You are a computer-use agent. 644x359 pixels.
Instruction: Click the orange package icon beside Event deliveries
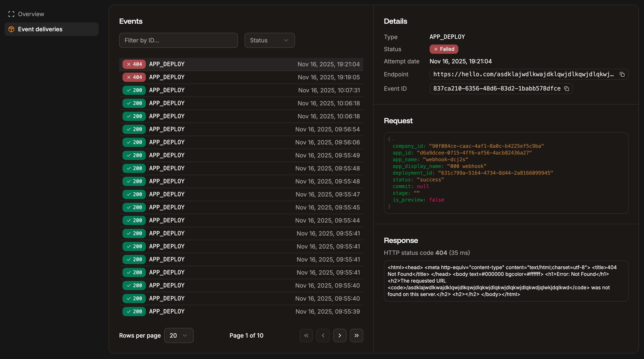point(11,29)
